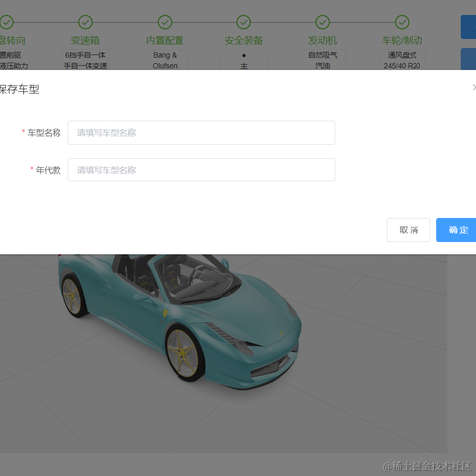Click the 6挡手自一体 description text
This screenshot has width=476, height=476.
tap(85, 55)
